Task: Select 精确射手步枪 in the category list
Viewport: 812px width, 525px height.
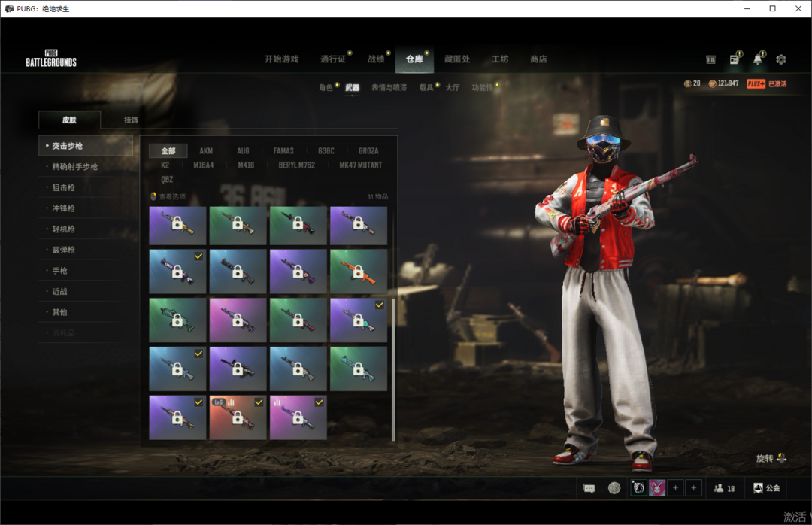Action: tap(86, 166)
